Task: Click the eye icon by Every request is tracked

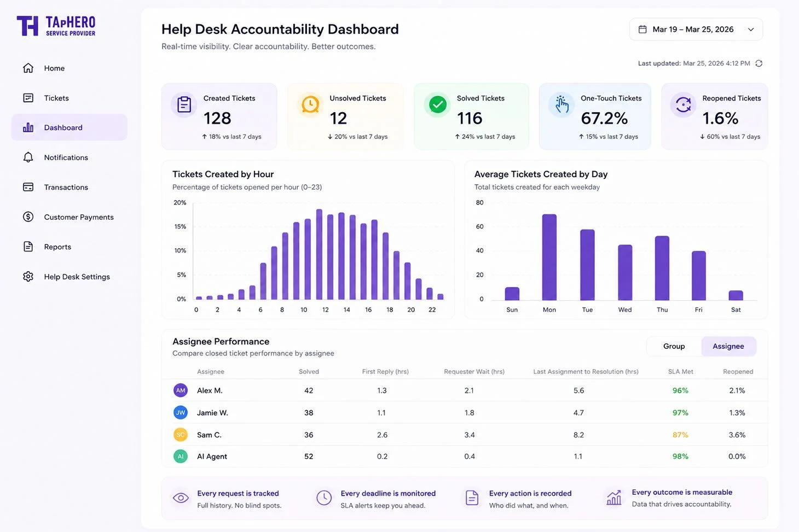Action: [x=181, y=498]
